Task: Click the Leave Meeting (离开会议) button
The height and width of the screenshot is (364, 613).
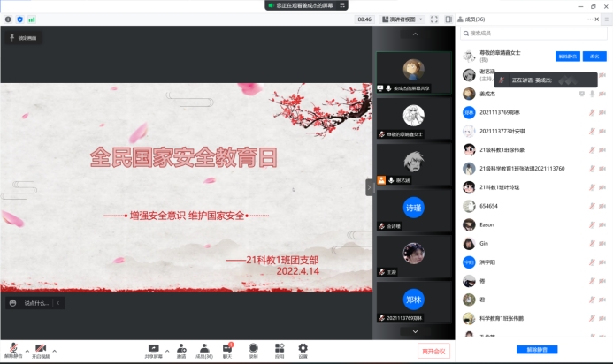Action: tap(434, 351)
